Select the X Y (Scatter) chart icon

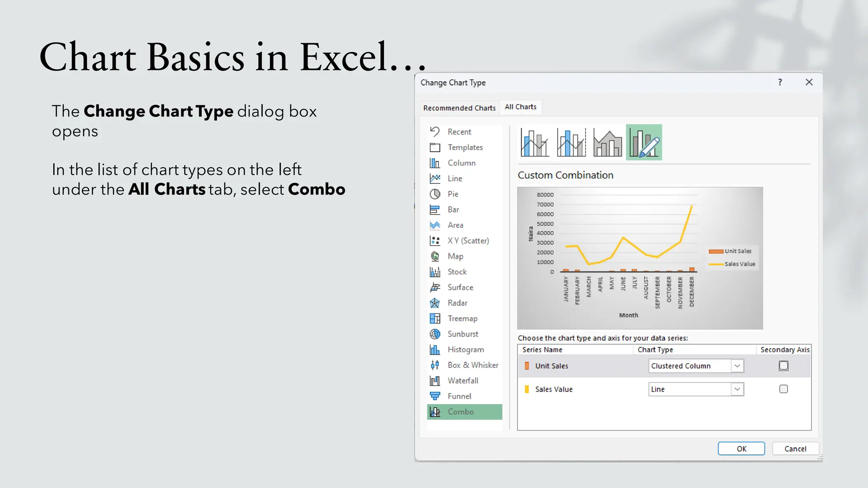point(435,241)
